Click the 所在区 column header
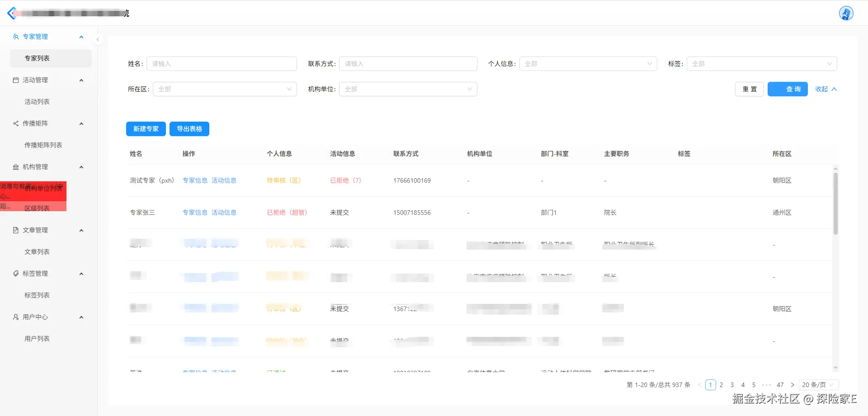 click(x=782, y=154)
